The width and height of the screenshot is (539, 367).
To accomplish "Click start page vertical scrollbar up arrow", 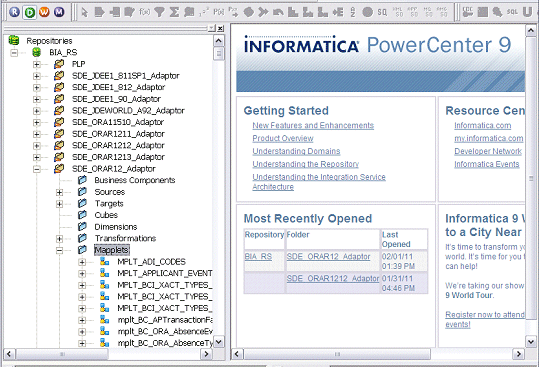I will (x=530, y=31).
